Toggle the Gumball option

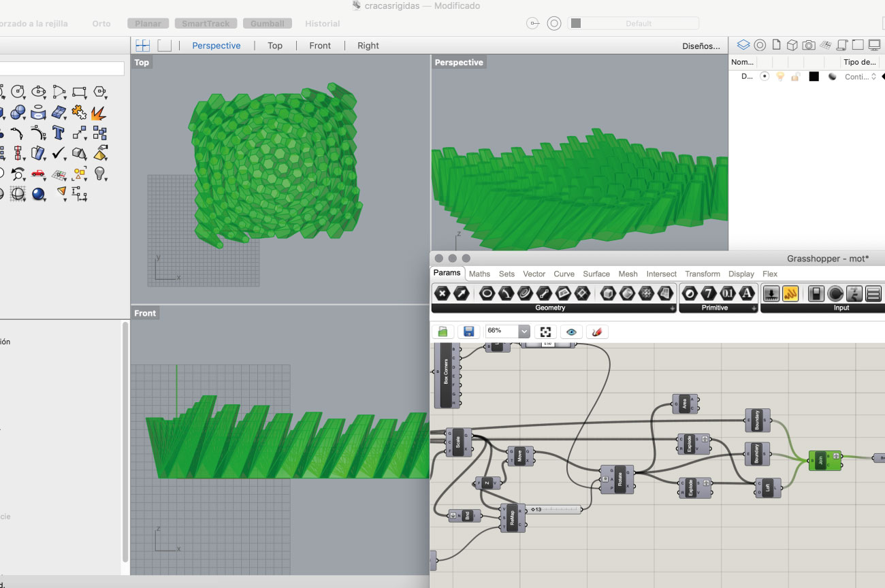click(x=268, y=23)
